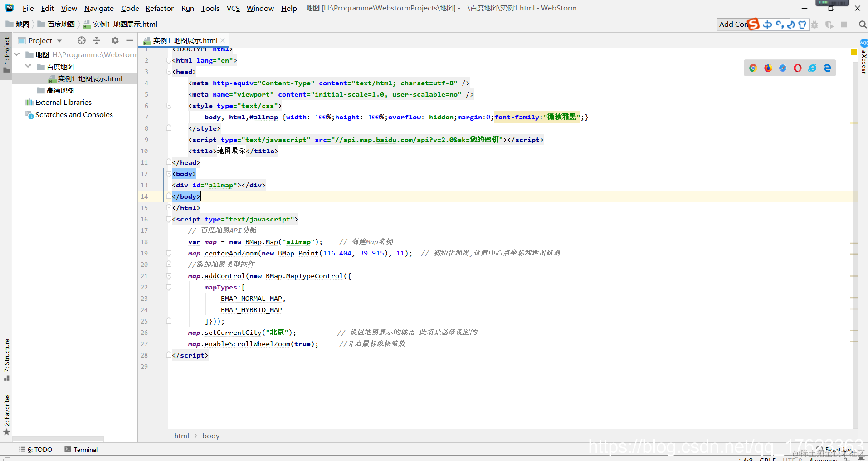Viewport: 868px width, 461px height.
Task: Click the Stop square icon
Action: [844, 25]
